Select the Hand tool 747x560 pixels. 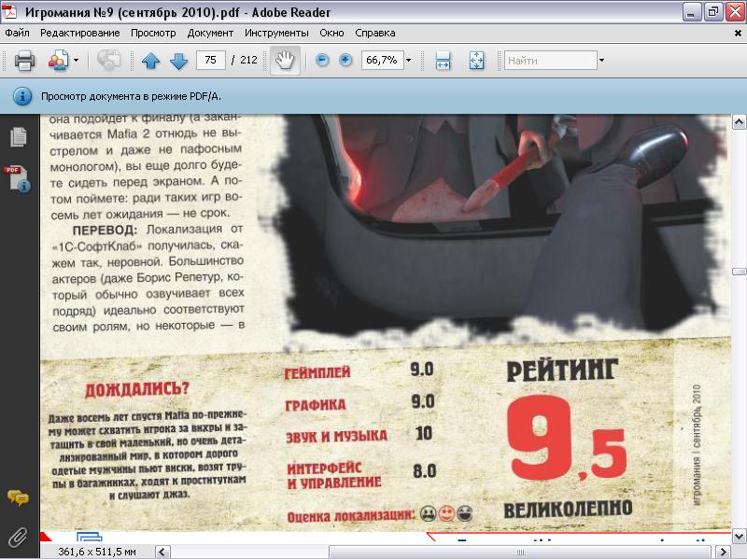point(285,61)
